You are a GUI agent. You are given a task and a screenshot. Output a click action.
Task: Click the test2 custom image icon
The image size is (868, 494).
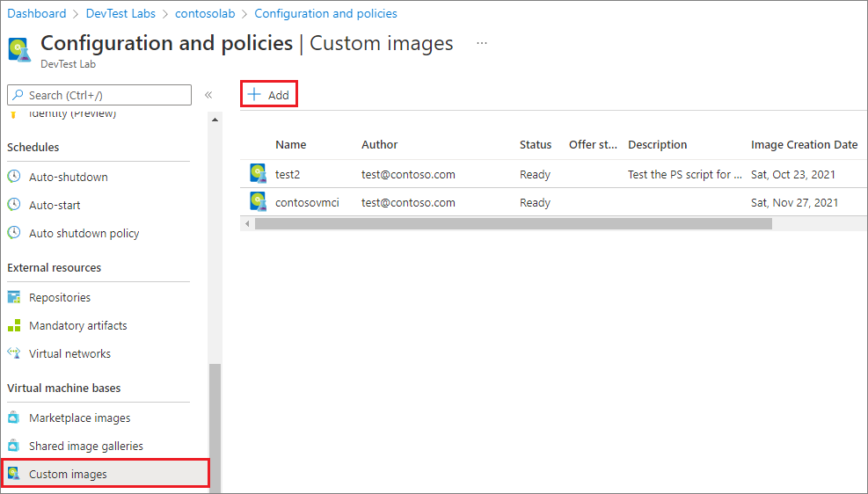pos(258,174)
